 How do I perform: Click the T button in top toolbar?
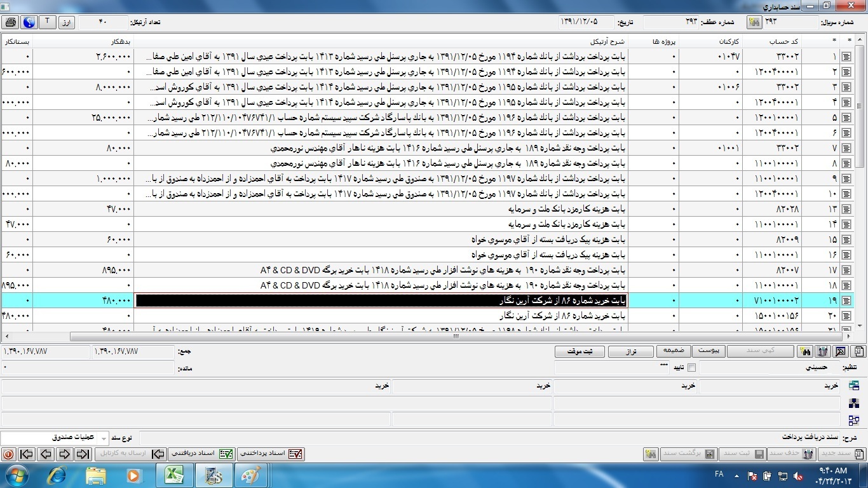click(x=48, y=22)
